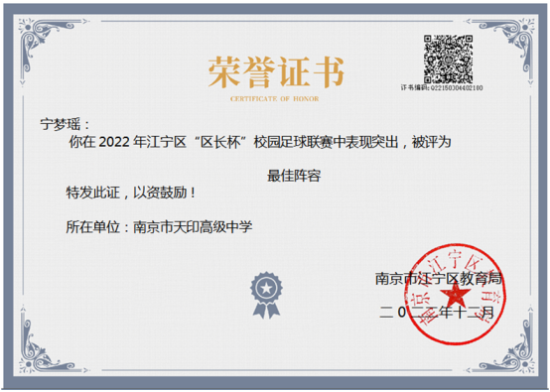The height and width of the screenshot is (392, 550).
Task: Select the recipient name 宁梦瑶
Action: [65, 124]
